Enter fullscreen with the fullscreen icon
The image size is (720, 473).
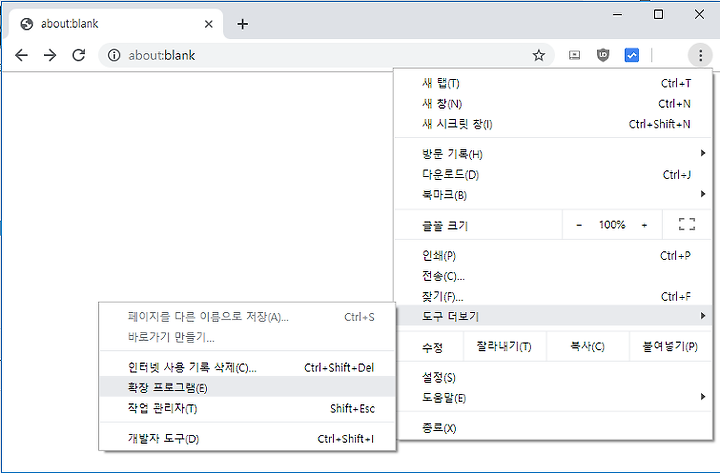pyautogui.click(x=686, y=224)
